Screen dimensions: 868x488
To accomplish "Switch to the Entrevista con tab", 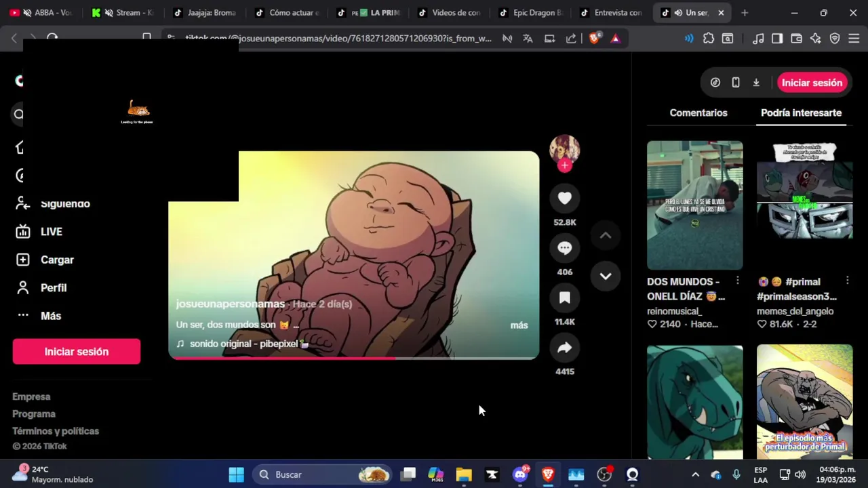I will pyautogui.click(x=610, y=13).
